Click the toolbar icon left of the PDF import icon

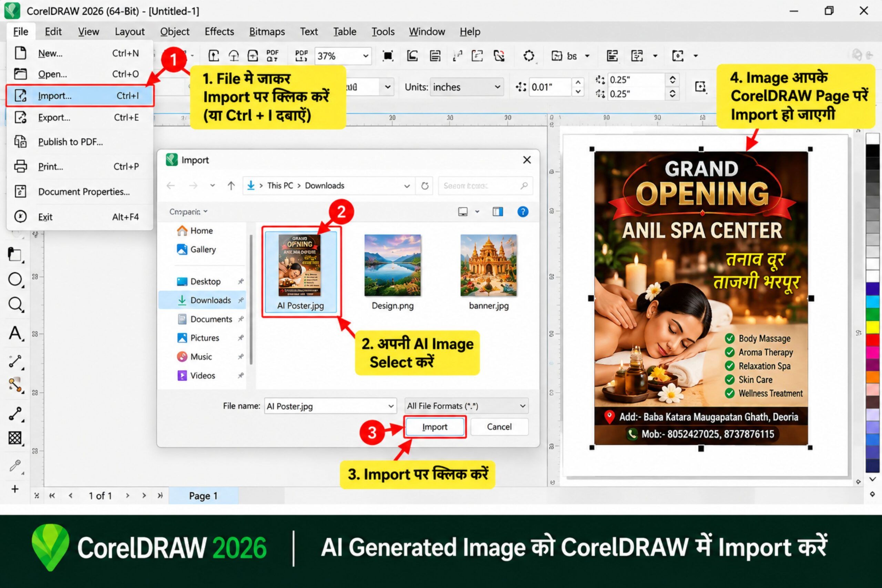tap(253, 56)
